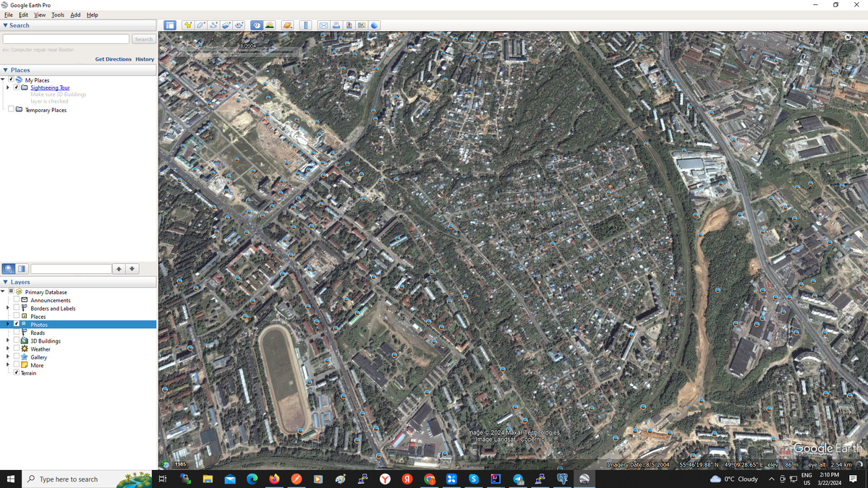Viewport: 868px width, 488px height.
Task: Open the planet switcher (Saturn) icon
Action: 287,25
